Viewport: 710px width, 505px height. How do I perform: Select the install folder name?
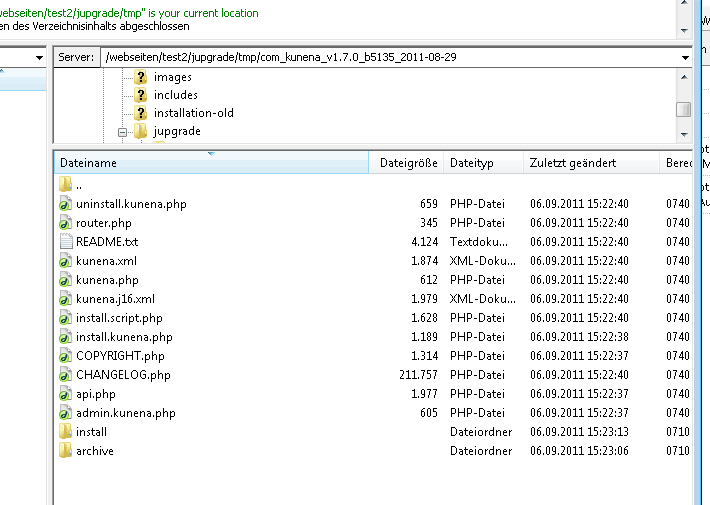click(x=91, y=432)
